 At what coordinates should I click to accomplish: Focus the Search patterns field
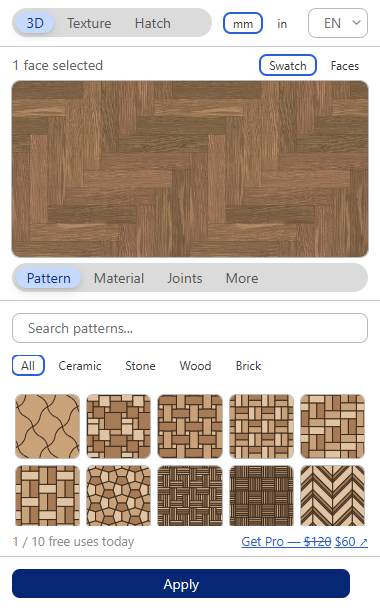[x=190, y=328]
